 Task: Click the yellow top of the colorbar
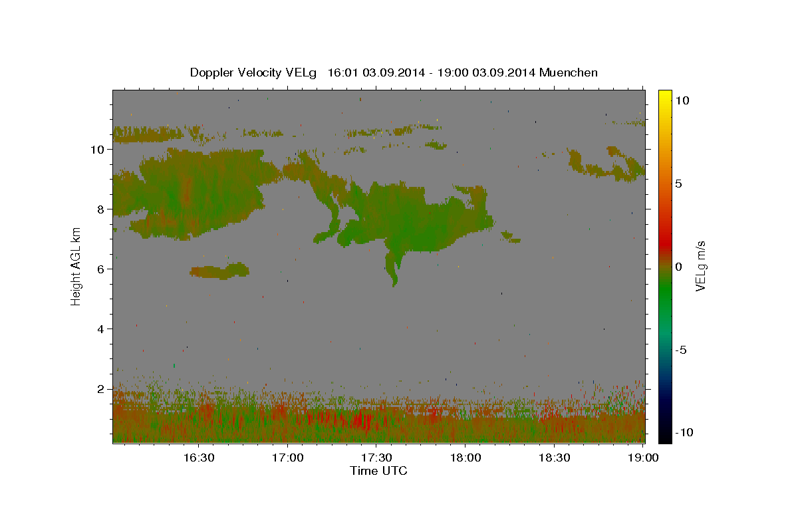665,96
